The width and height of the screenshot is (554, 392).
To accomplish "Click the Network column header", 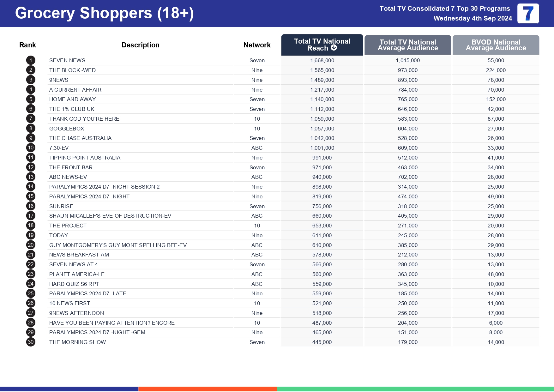I will pos(257,45).
